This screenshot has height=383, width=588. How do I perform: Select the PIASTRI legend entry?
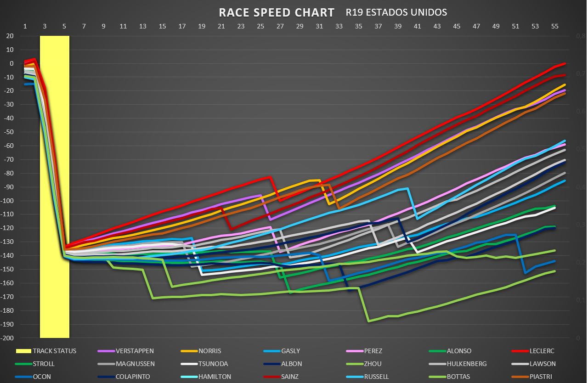coord(531,377)
